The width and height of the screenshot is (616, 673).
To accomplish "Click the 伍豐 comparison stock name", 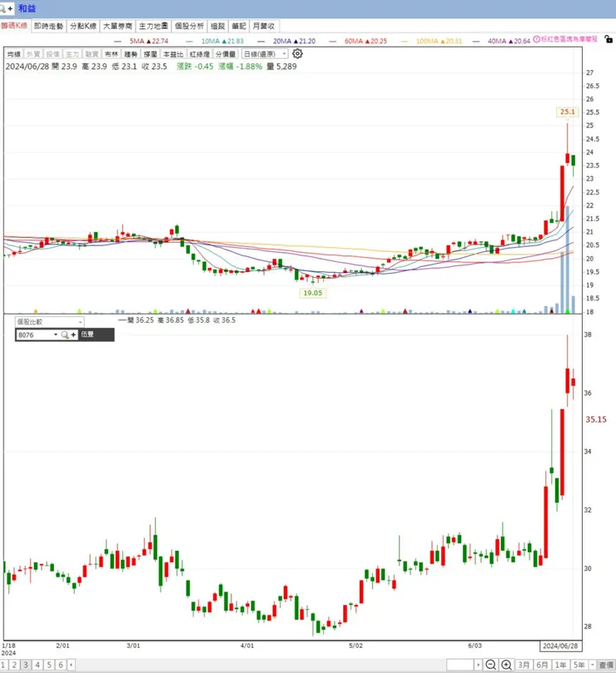I will [87, 334].
